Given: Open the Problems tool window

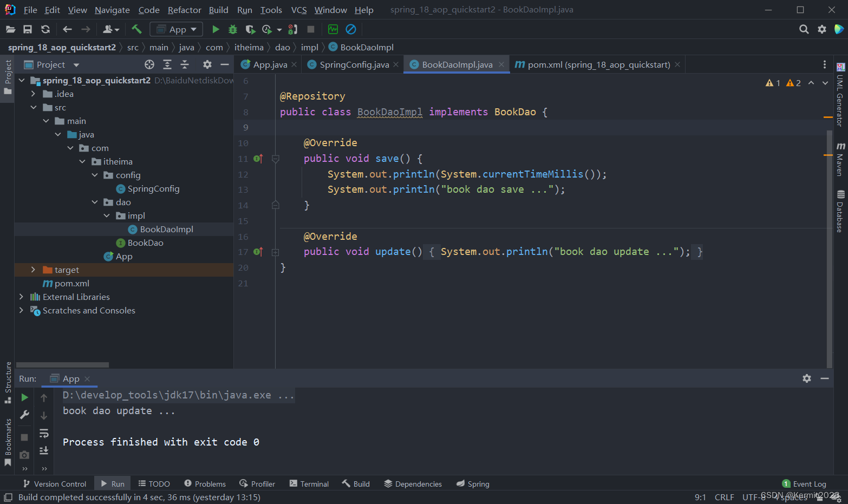Looking at the screenshot, I should (x=205, y=484).
